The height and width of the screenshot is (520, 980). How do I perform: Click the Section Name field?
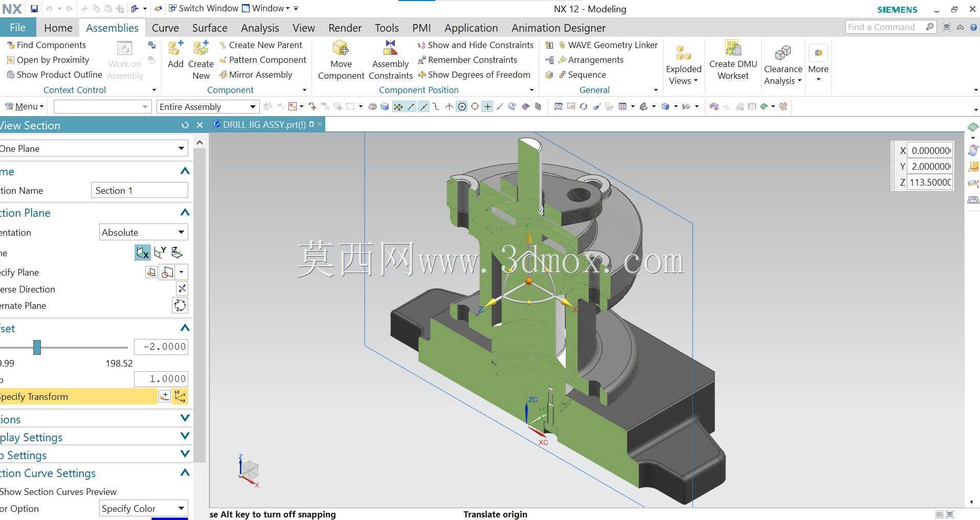[x=140, y=190]
